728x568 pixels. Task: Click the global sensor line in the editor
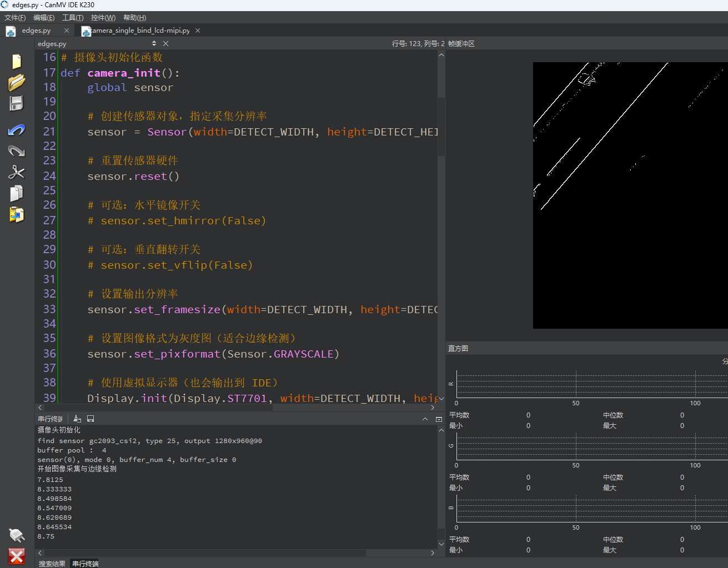click(x=130, y=87)
